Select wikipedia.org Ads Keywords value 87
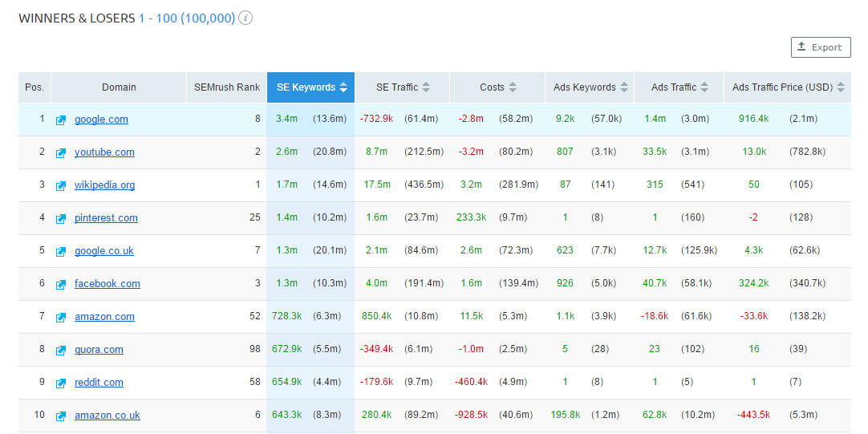 (566, 185)
